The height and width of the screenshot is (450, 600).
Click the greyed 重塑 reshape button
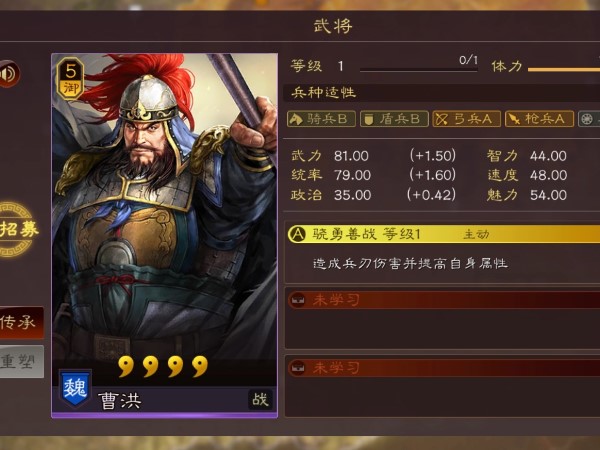[21, 362]
